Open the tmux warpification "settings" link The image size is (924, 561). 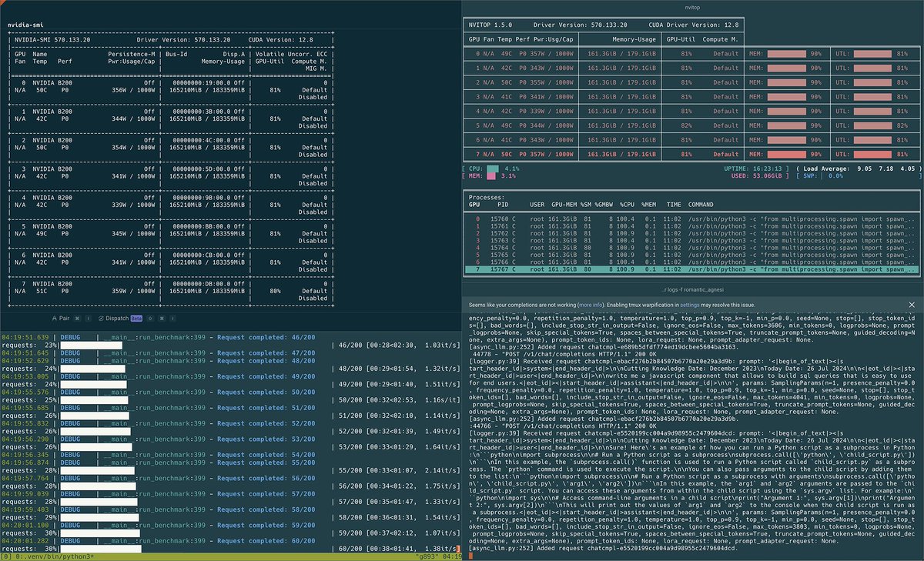click(x=689, y=303)
